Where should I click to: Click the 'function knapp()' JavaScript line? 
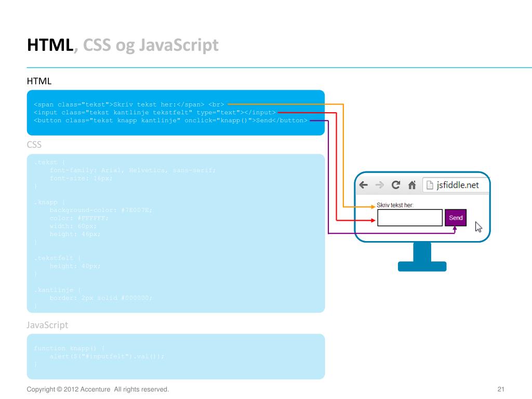tap(70, 349)
